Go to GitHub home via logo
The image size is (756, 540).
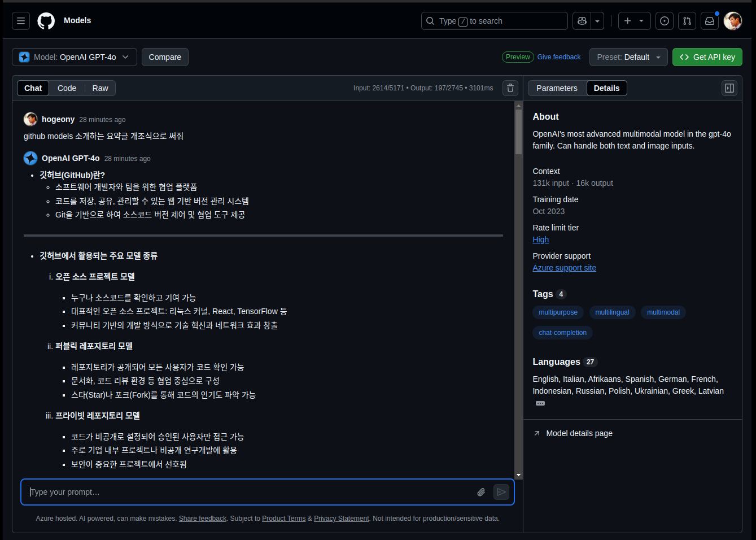click(x=46, y=21)
